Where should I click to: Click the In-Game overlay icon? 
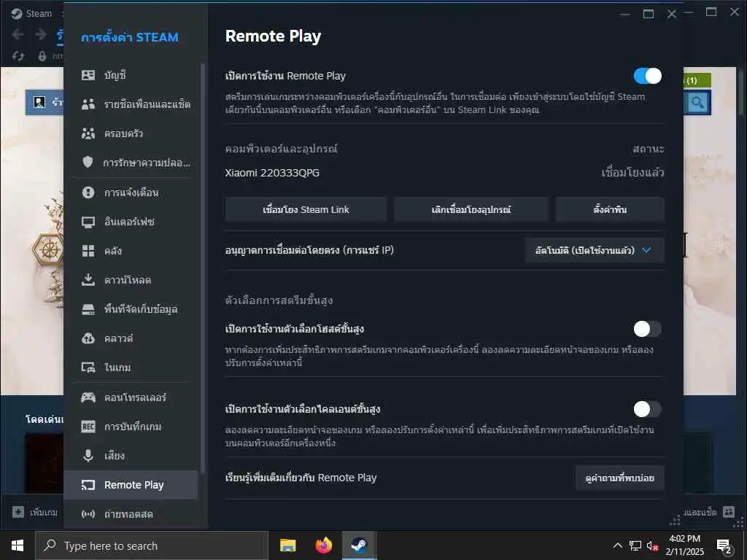tap(88, 367)
